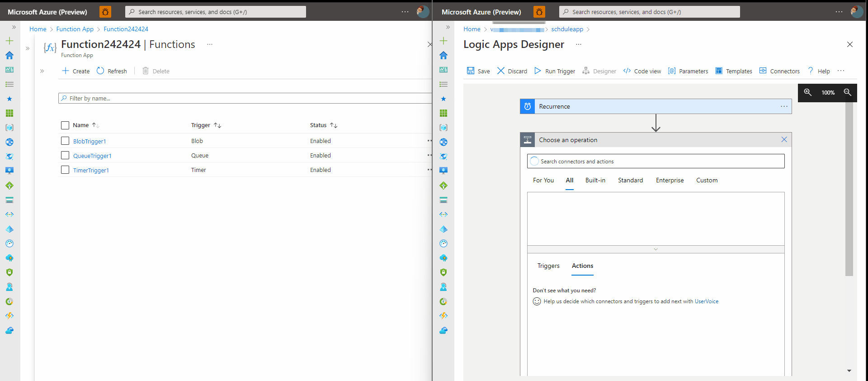This screenshot has height=381, width=868.
Task: Click Run Trigger in the designer toolbar
Action: point(555,71)
